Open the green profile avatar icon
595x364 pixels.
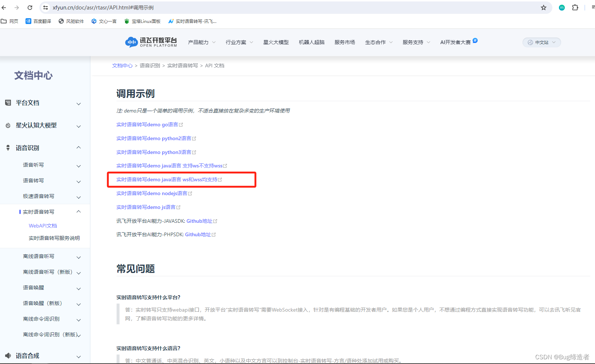[562, 7]
